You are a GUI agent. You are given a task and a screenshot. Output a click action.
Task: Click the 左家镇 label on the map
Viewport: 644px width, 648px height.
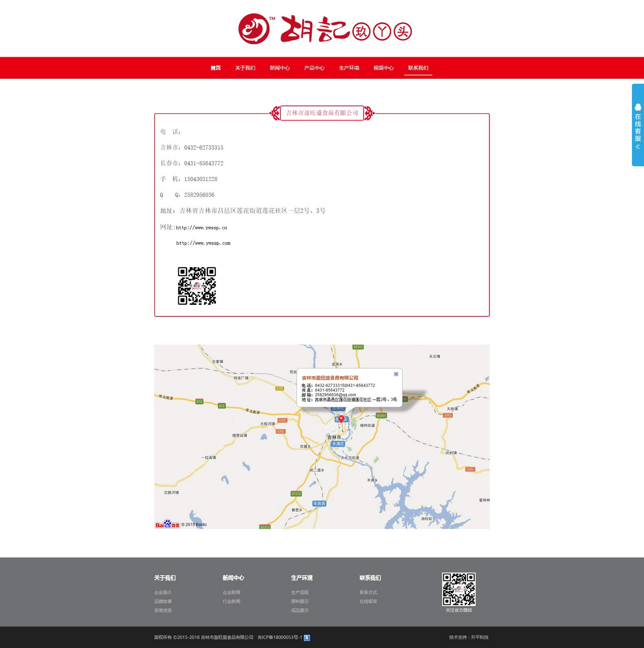pyautogui.click(x=217, y=362)
